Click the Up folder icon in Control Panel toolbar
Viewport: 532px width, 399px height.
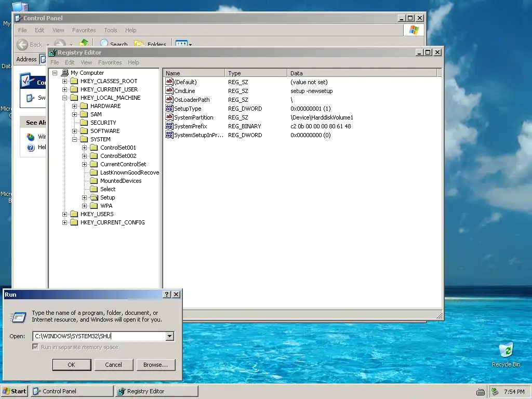click(x=84, y=43)
